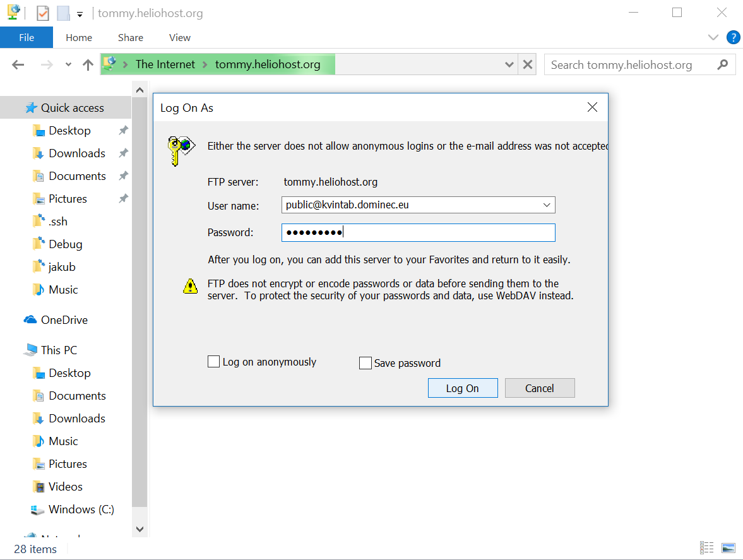
Task: Expand the ribbon with the chevron
Action: 713,37
